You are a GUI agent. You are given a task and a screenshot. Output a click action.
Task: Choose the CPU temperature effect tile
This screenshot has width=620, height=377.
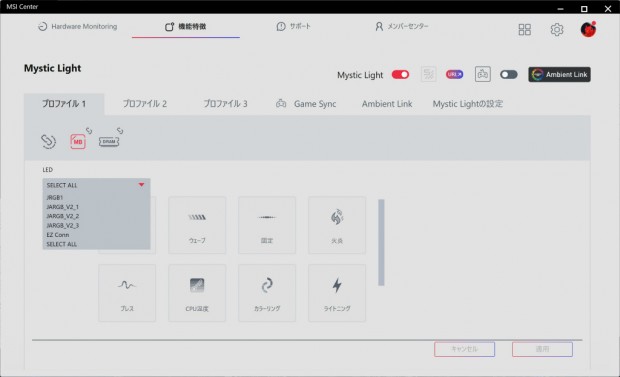pyautogui.click(x=197, y=293)
